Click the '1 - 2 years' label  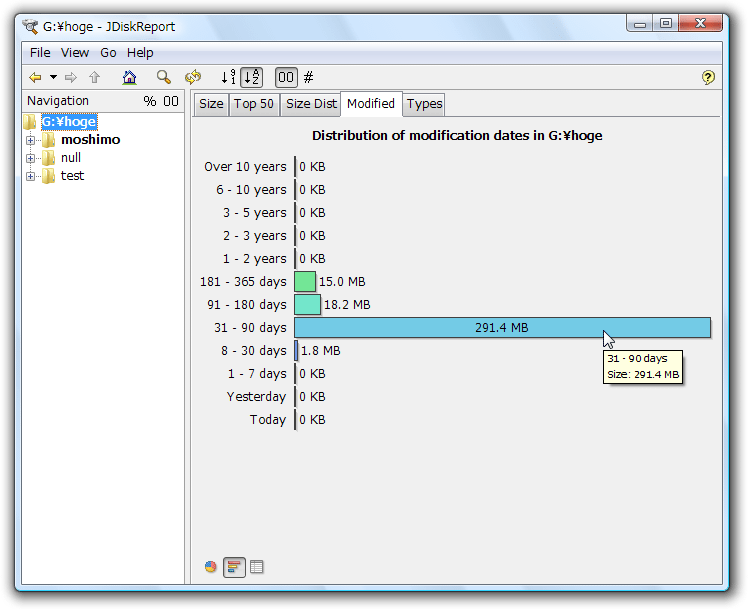tap(255, 258)
